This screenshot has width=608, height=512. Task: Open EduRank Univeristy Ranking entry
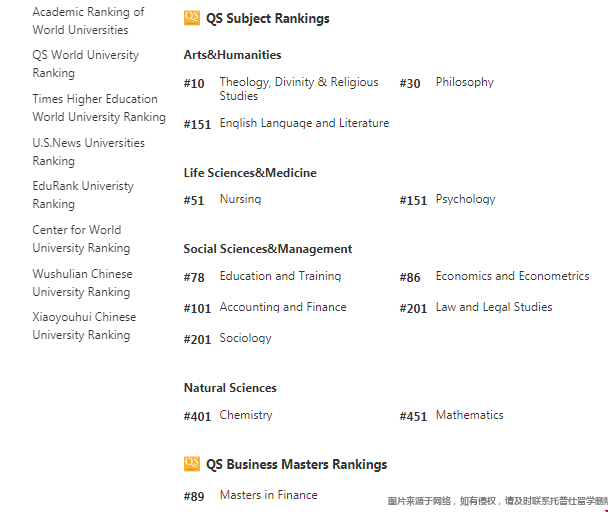(x=83, y=195)
